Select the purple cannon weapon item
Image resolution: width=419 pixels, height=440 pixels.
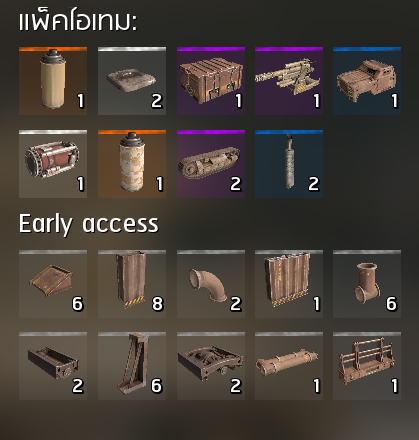click(x=289, y=81)
